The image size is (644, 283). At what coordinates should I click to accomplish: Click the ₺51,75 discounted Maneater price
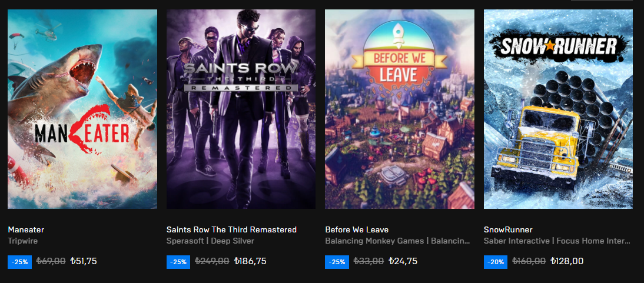point(84,261)
